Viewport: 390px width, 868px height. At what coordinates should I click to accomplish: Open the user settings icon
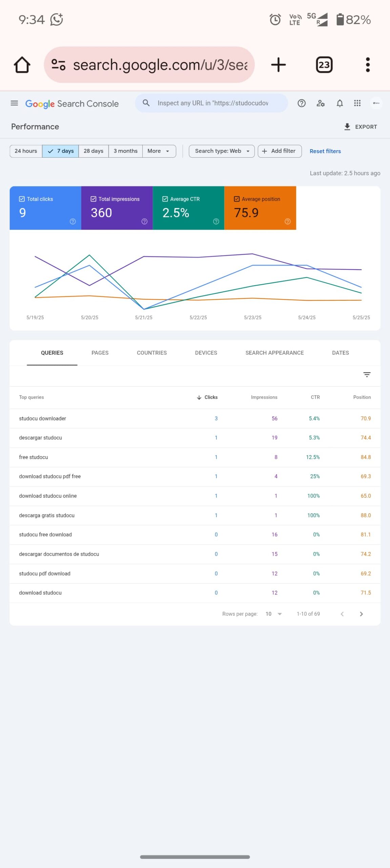(321, 103)
